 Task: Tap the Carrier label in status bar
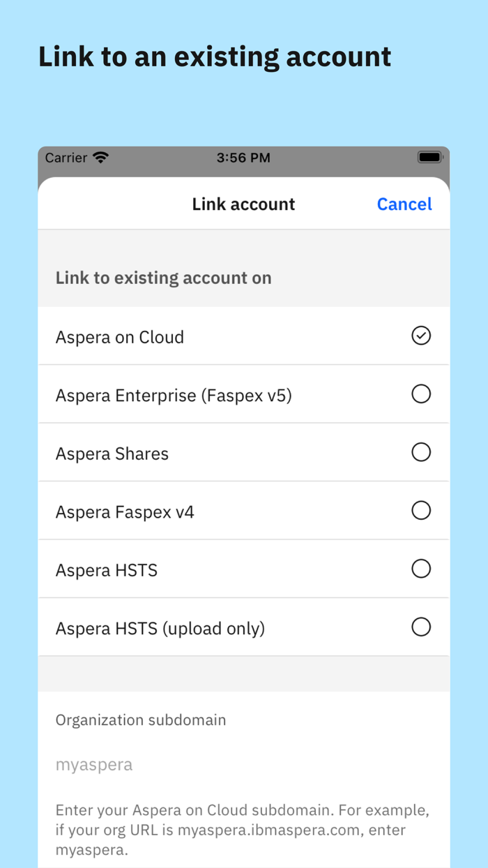(x=68, y=158)
